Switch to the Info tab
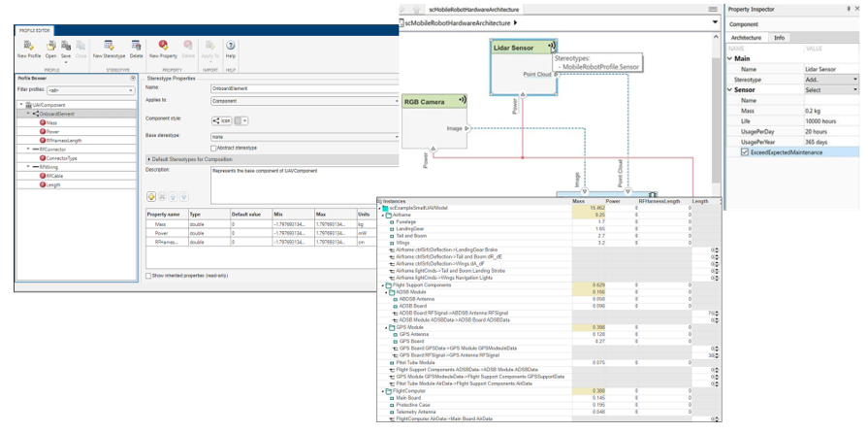Image resolution: width=868 pixels, height=433 pixels. coord(780,37)
